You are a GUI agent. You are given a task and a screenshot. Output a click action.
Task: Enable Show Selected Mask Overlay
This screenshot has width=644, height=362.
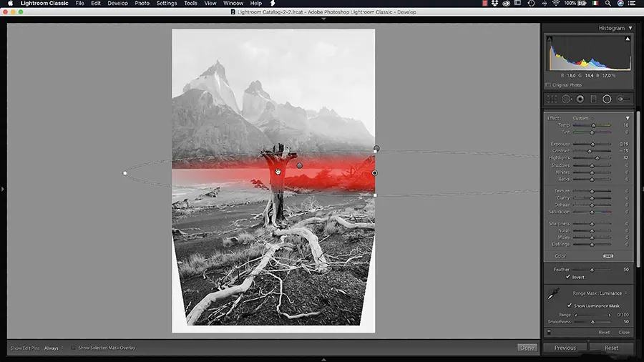(x=73, y=348)
